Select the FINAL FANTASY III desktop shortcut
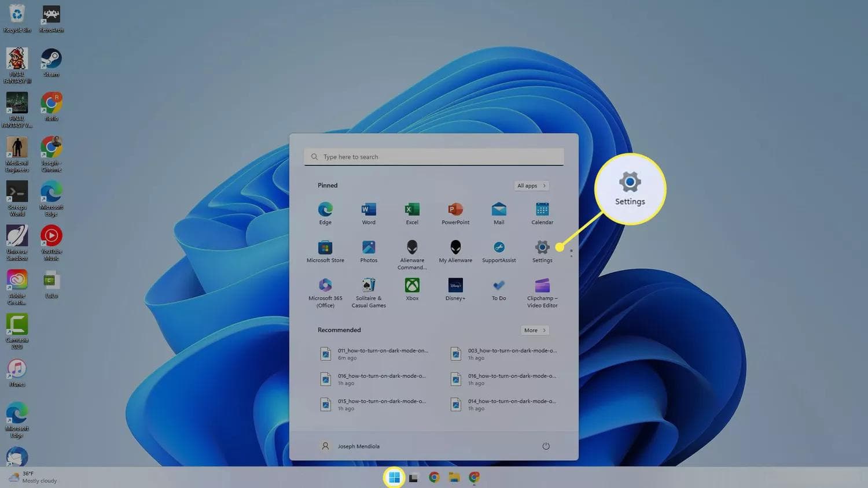 pyautogui.click(x=17, y=66)
